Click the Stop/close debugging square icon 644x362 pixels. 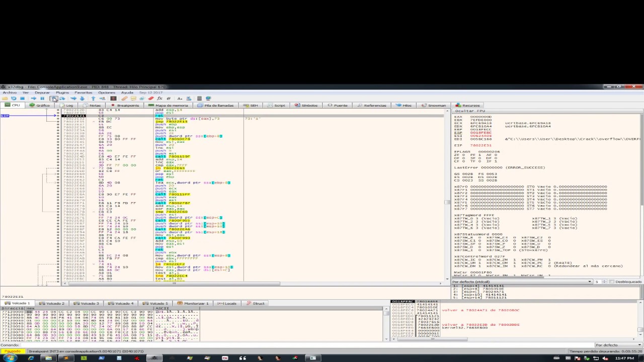(22, 99)
